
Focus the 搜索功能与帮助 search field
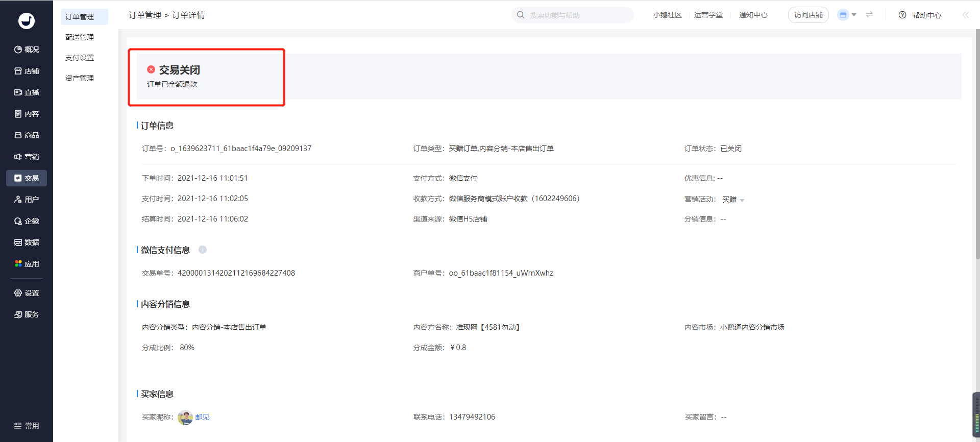(573, 15)
